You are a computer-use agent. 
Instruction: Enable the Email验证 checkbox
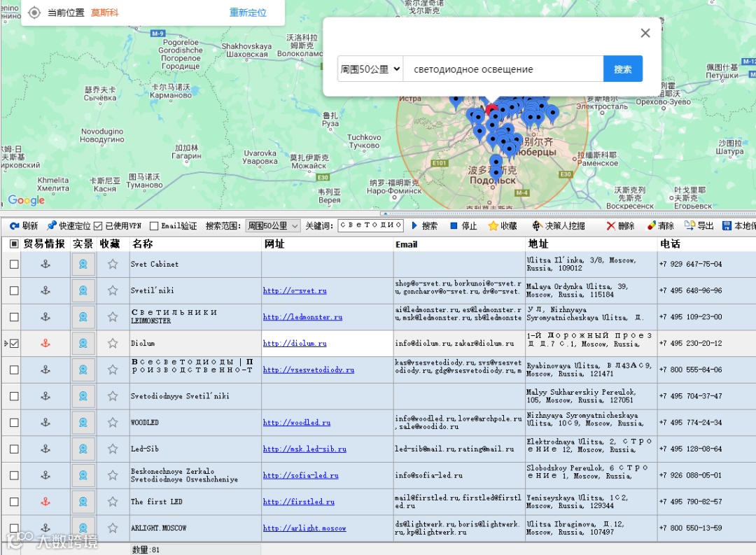[154, 225]
